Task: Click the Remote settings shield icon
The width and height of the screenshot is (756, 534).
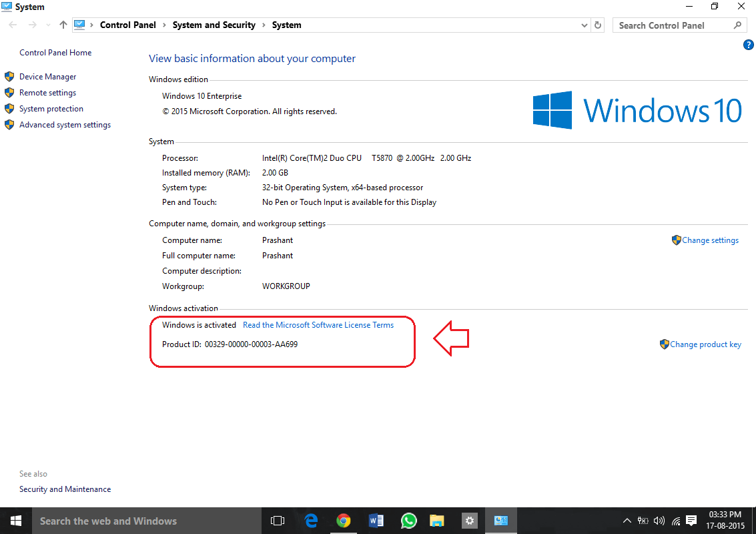Action: tap(9, 93)
